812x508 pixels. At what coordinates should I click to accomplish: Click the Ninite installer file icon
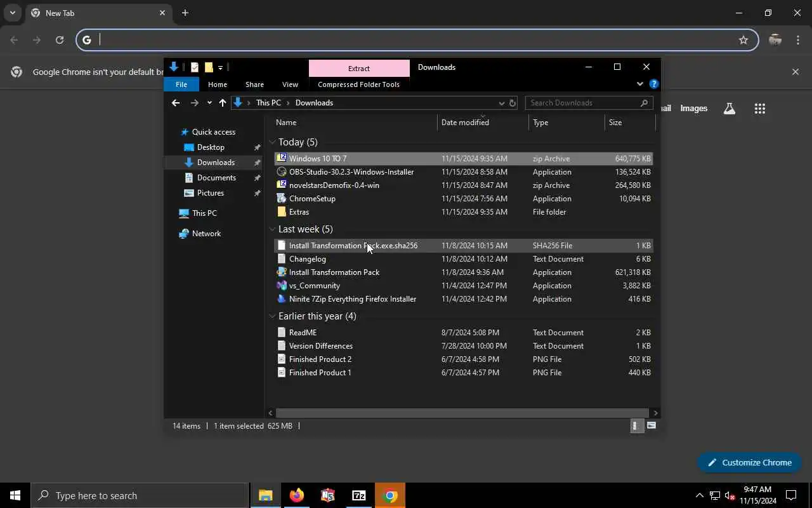282,298
